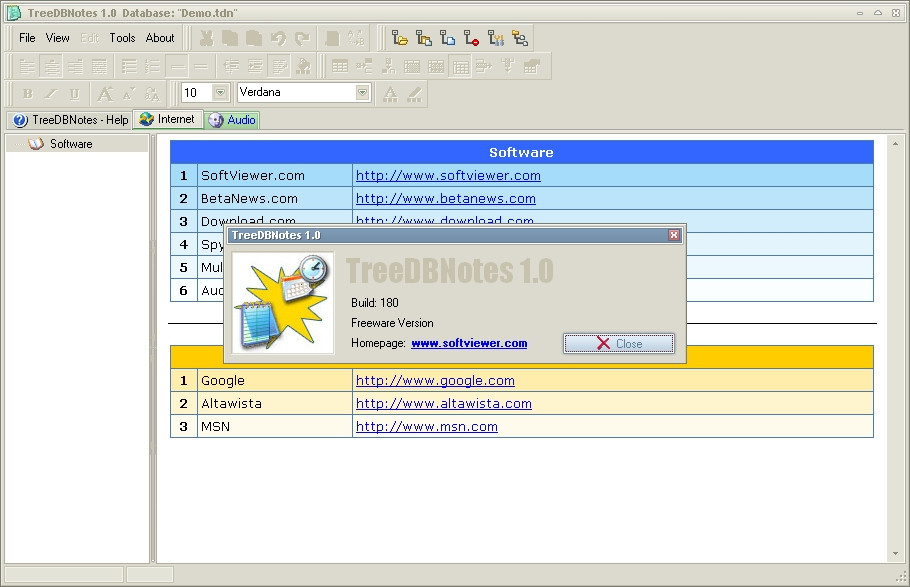This screenshot has height=587, width=910.
Task: Click the bulleted list icon
Action: click(x=129, y=66)
